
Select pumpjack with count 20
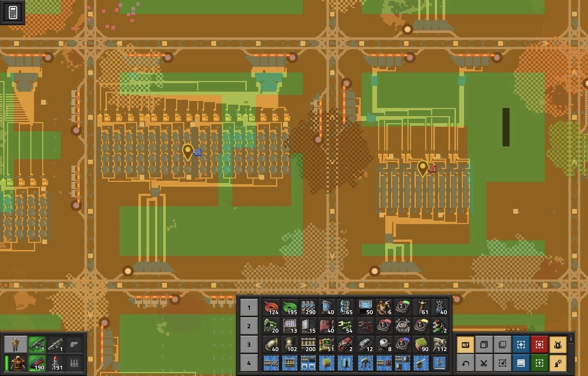pos(271,326)
